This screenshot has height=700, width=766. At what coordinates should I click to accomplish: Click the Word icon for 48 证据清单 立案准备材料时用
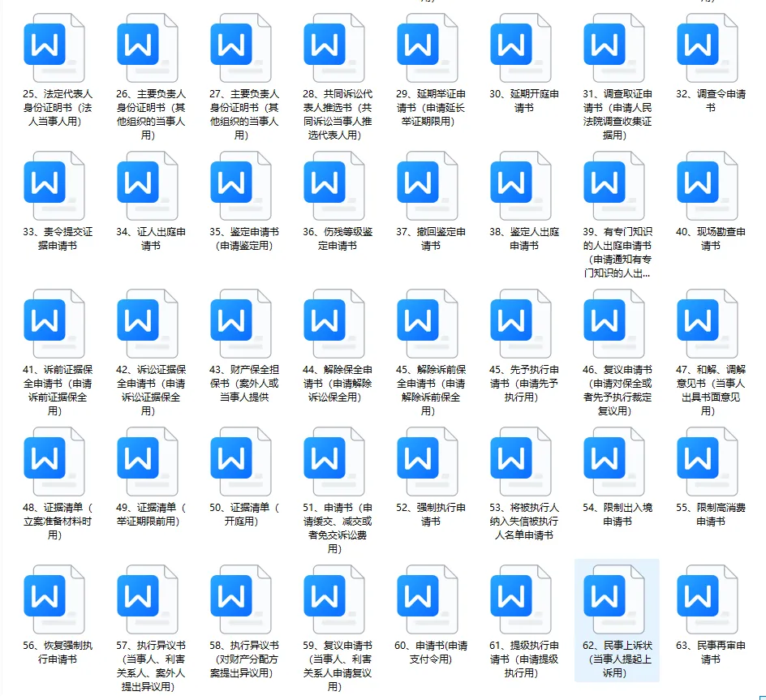point(54,462)
